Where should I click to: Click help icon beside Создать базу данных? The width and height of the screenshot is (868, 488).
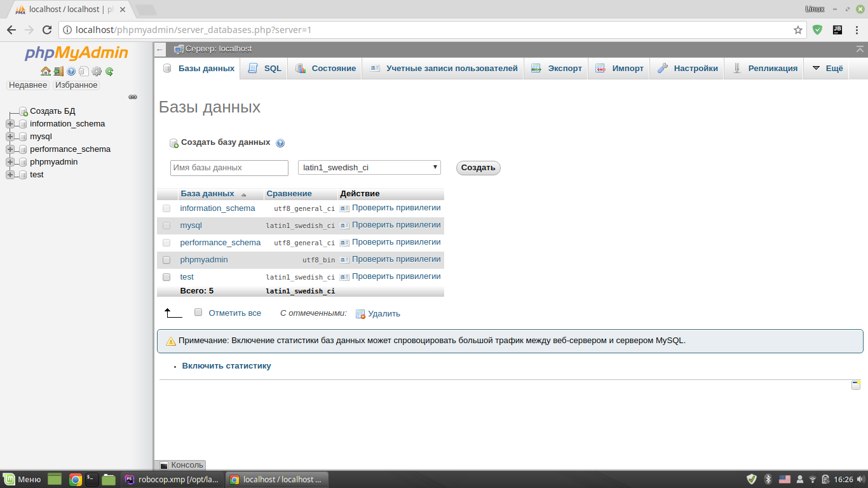click(x=280, y=143)
